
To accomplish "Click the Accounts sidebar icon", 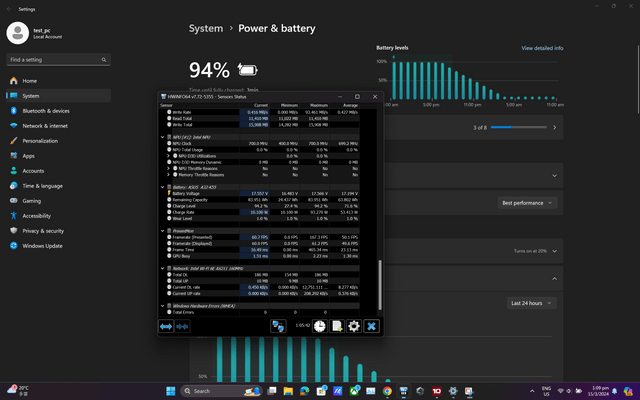I will [13, 171].
